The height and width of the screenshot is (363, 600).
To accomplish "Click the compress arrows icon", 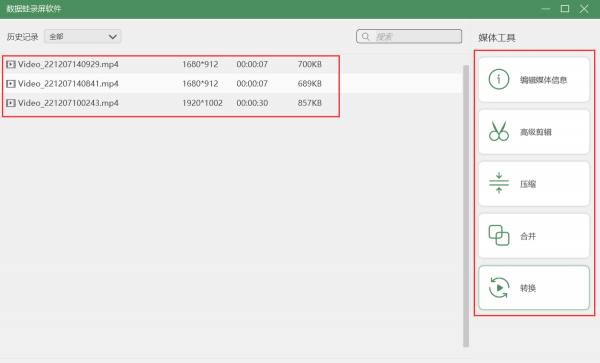I will pos(499,183).
